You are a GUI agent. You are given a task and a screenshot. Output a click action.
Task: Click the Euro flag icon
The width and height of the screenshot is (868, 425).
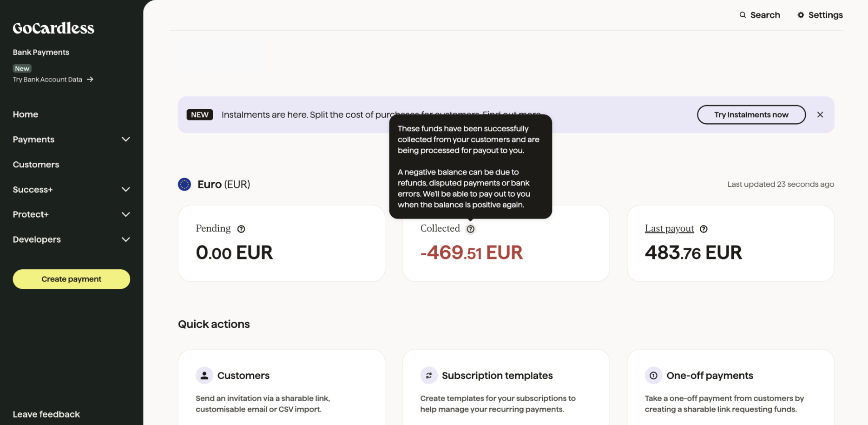point(184,185)
